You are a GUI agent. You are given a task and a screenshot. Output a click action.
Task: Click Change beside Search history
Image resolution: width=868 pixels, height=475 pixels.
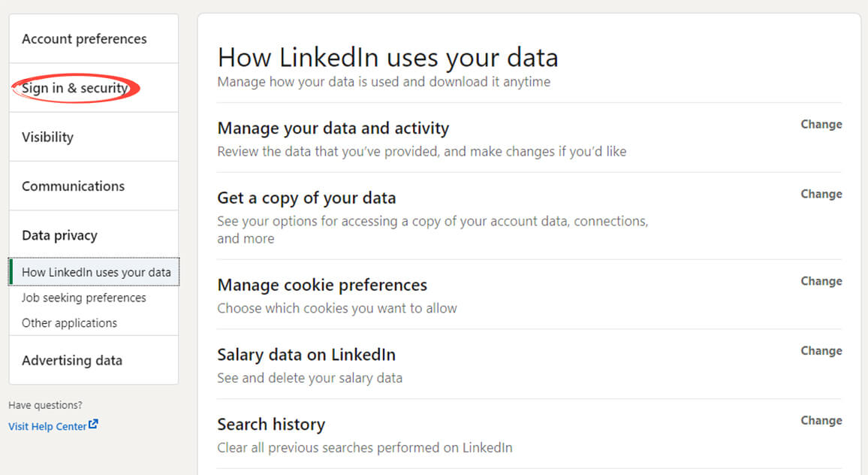(821, 420)
